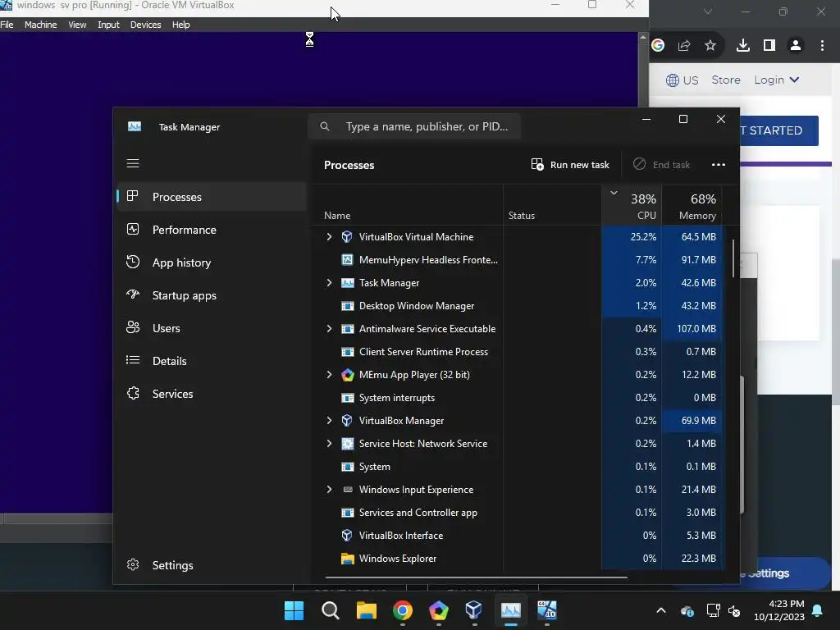Image resolution: width=840 pixels, height=630 pixels.
Task: Expand Antimalware Service Executable row
Action: click(x=329, y=328)
